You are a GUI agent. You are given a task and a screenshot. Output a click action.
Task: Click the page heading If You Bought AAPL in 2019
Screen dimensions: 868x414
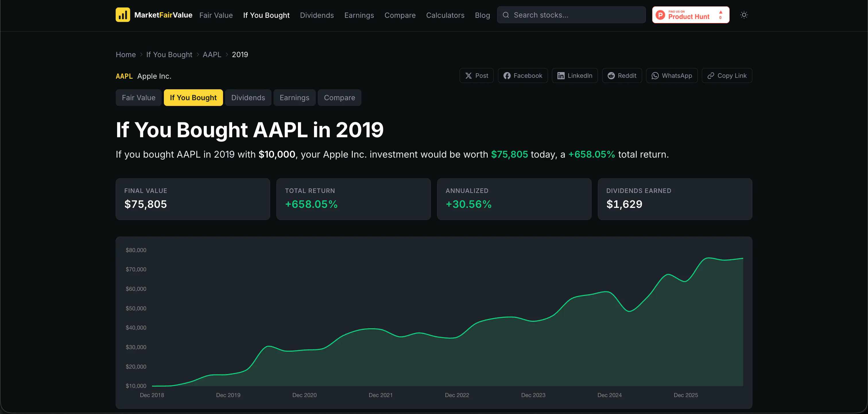pyautogui.click(x=250, y=129)
